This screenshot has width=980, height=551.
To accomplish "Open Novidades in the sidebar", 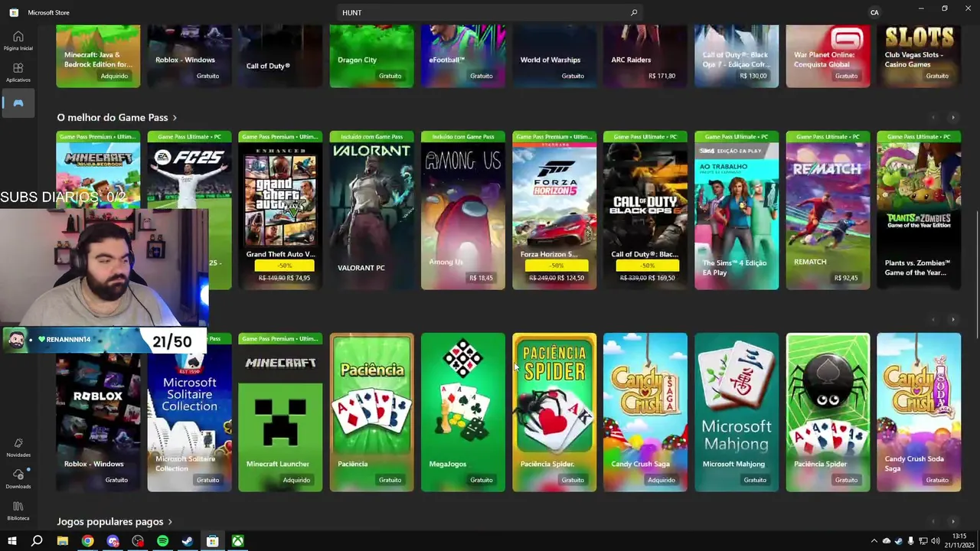I will [x=18, y=448].
